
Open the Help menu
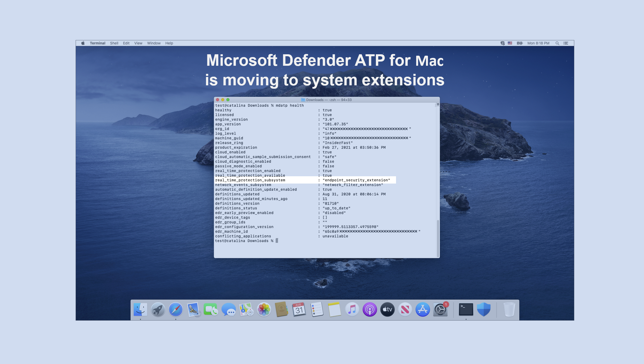(169, 43)
